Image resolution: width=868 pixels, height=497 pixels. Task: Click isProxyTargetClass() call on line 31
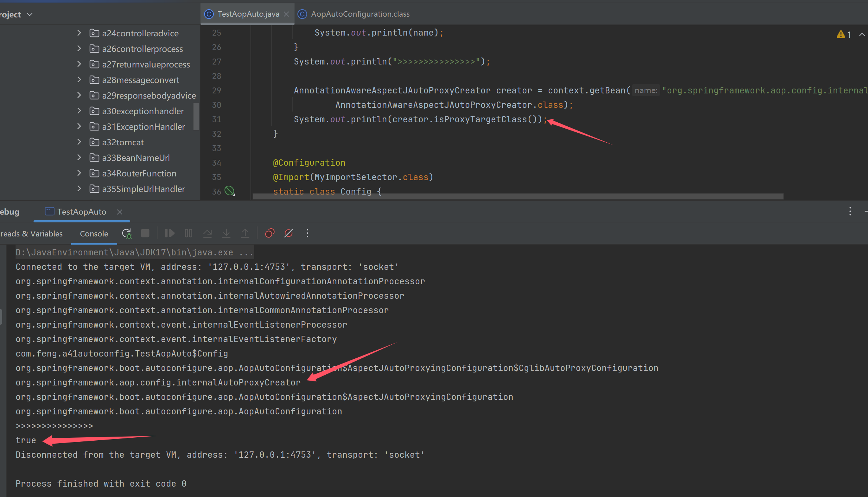[x=485, y=119]
